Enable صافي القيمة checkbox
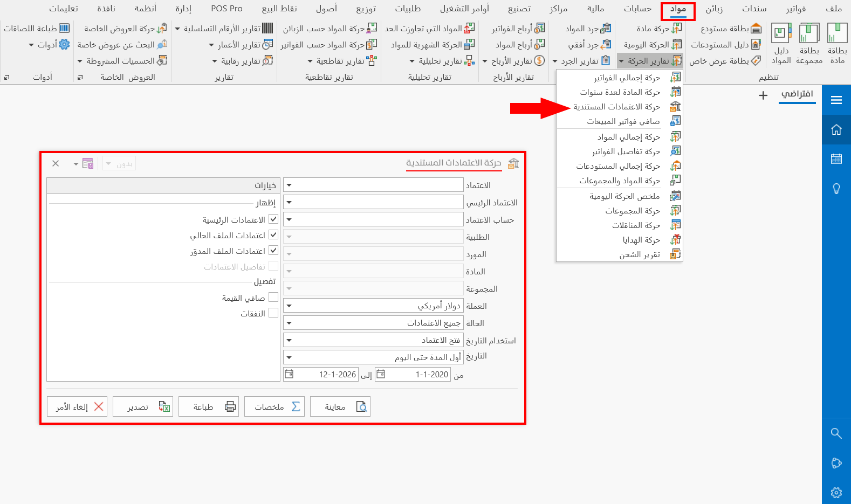 click(x=273, y=298)
